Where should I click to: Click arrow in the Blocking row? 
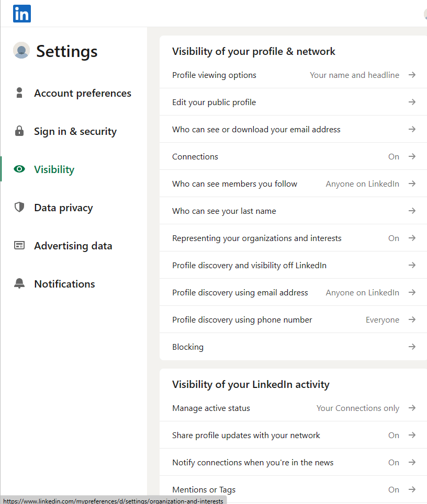pos(412,347)
